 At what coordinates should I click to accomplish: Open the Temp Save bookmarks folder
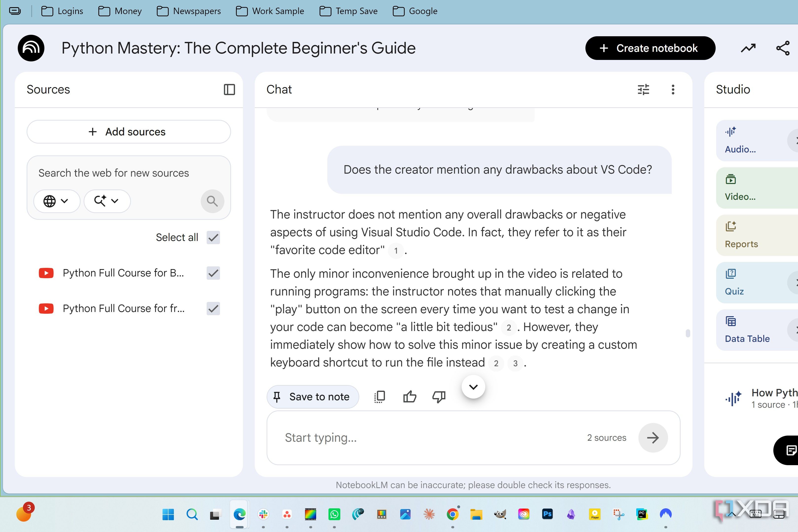click(349, 11)
